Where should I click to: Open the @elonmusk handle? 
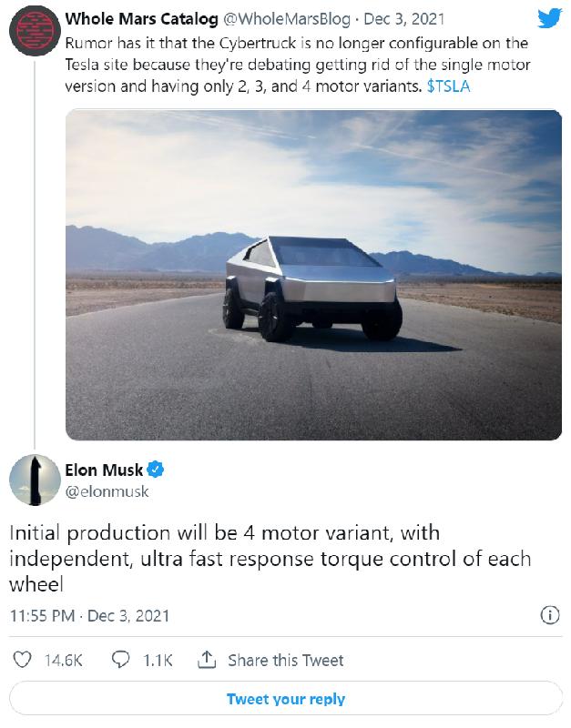click(107, 491)
